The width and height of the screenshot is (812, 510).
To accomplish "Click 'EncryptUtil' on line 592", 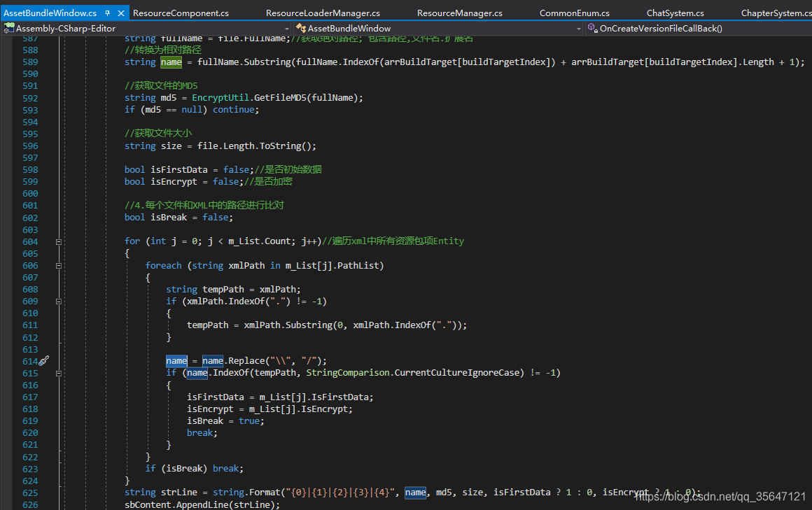I will pos(220,98).
